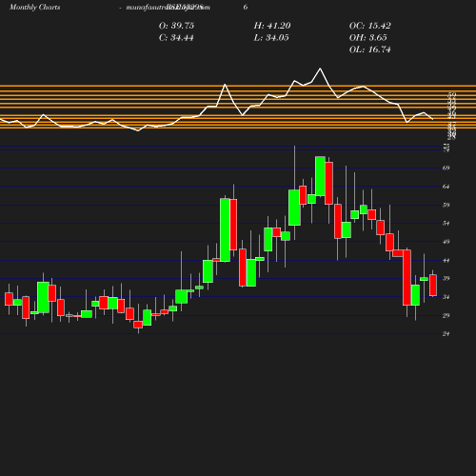Viewport: 476px width, 476px height.
Task: Select the open value "O: 39.75"
Action: point(176,26)
